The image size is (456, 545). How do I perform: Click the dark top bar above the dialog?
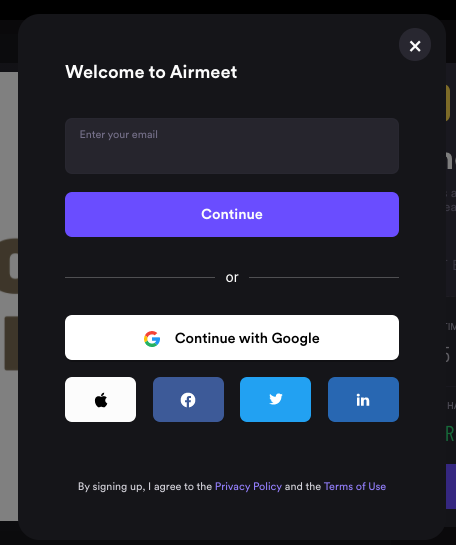tap(228, 7)
